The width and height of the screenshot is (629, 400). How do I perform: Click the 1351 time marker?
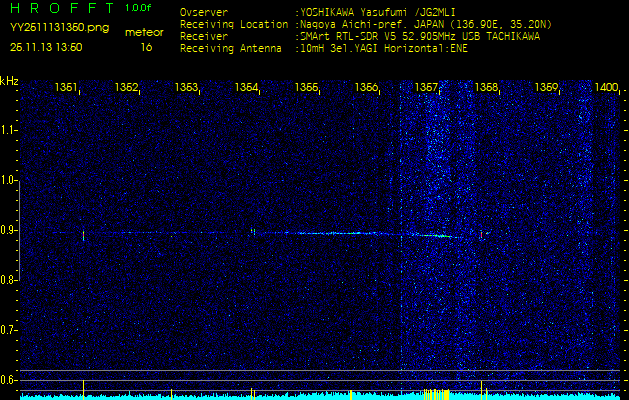pyautogui.click(x=67, y=88)
